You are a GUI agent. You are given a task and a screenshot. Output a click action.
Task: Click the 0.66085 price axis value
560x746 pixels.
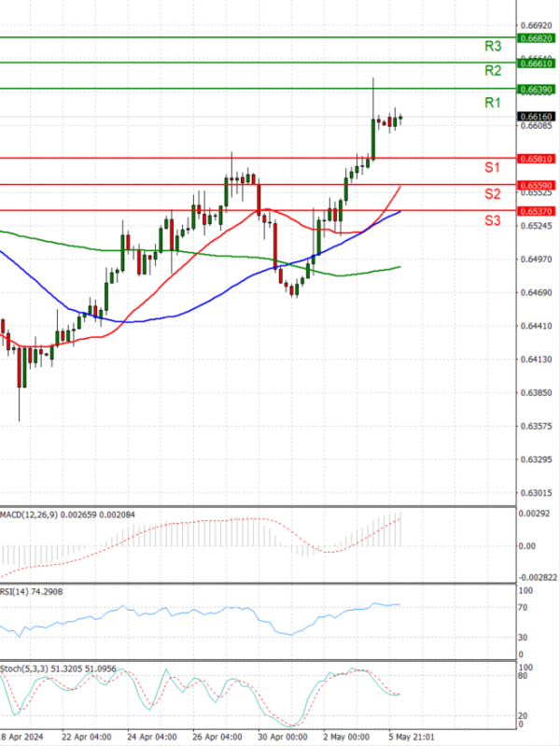537,126
